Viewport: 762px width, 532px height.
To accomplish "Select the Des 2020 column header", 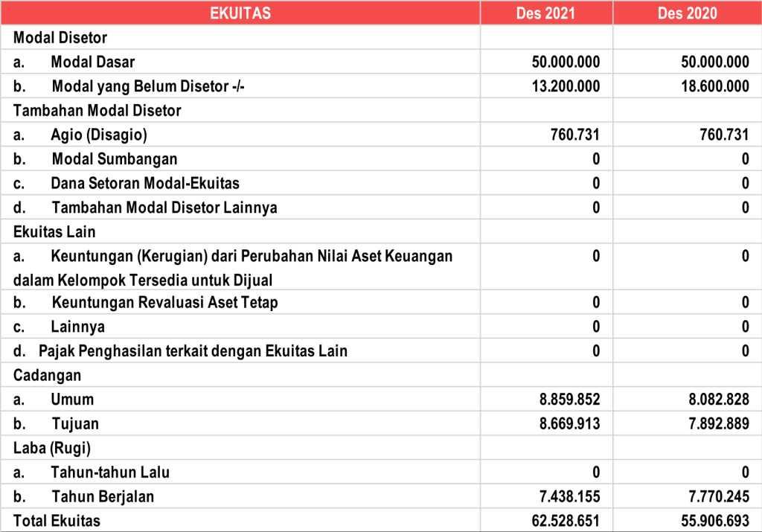I will [x=687, y=13].
